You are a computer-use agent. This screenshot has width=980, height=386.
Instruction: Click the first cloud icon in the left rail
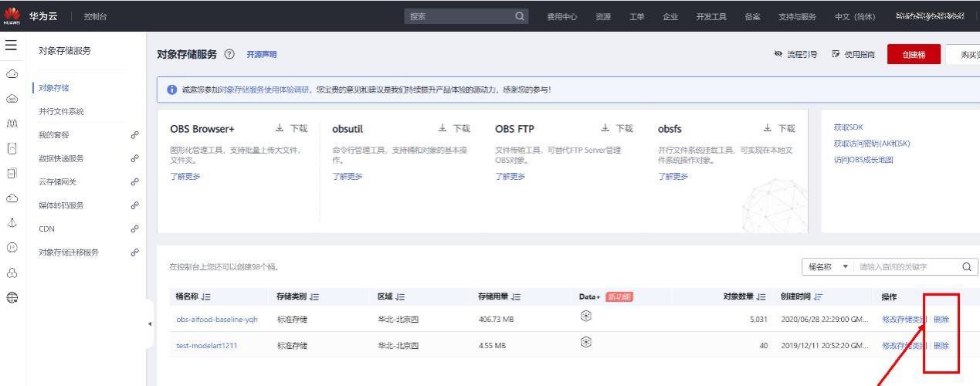(12, 74)
